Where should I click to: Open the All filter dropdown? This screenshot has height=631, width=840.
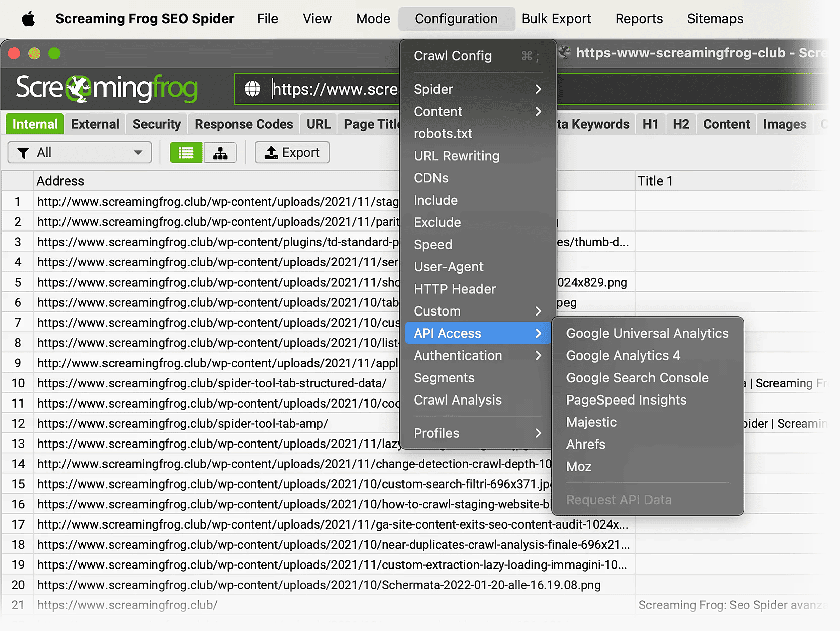(79, 152)
